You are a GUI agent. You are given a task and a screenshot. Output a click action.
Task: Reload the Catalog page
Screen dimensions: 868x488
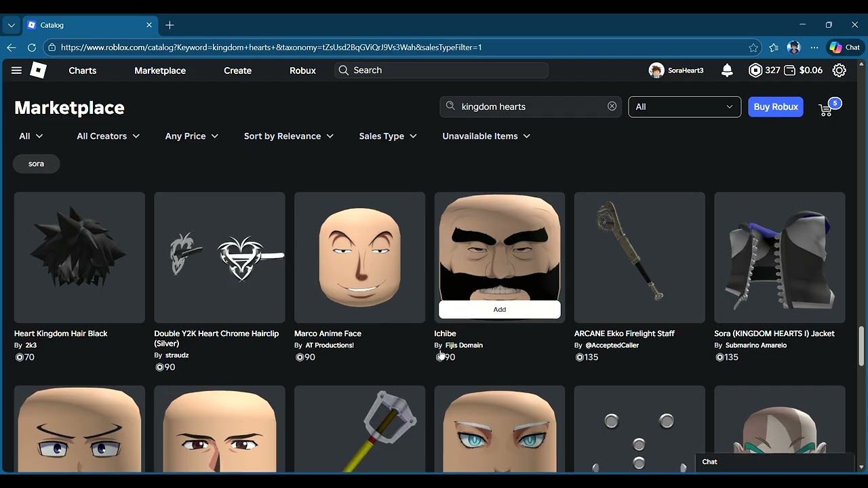click(x=31, y=47)
